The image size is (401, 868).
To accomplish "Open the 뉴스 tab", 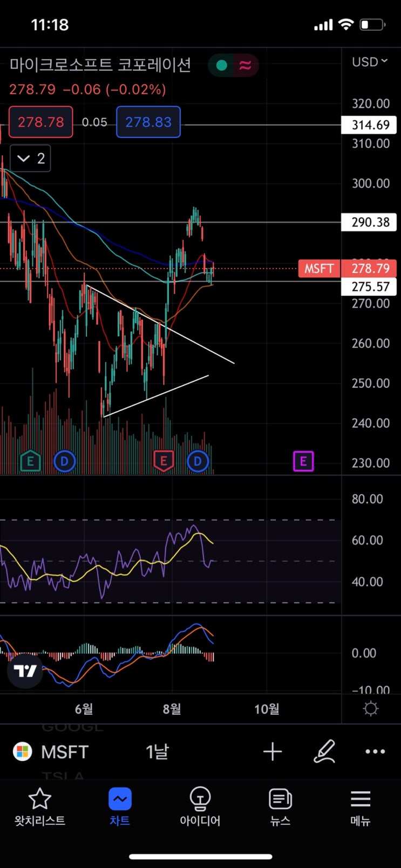I will pos(280,807).
